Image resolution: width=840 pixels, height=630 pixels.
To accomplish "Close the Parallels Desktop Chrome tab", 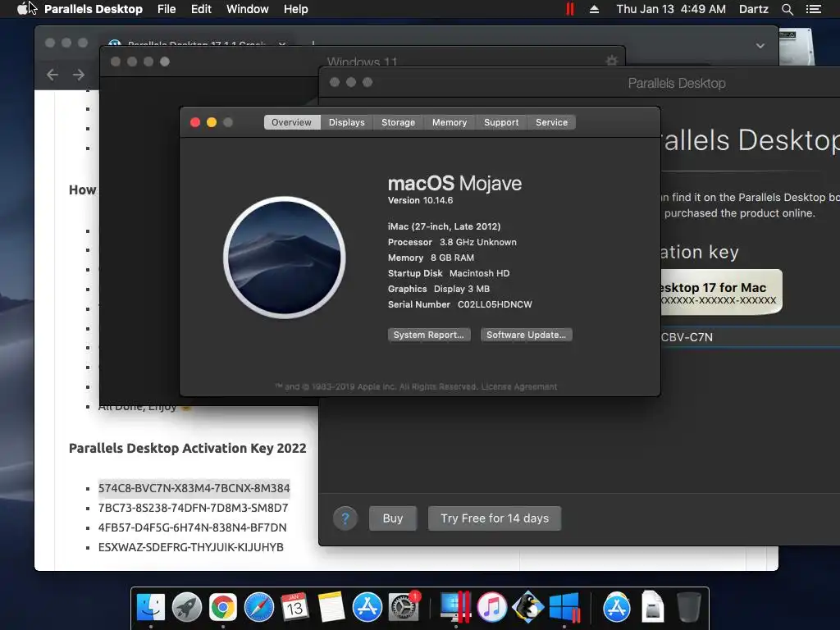I will click(282, 43).
